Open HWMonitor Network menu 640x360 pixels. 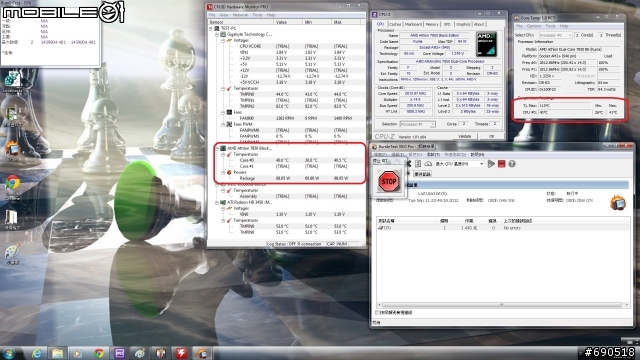(240, 15)
